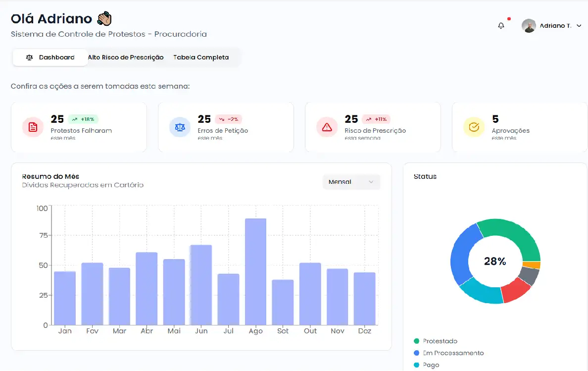The width and height of the screenshot is (588, 371).
Task: Toggle the Pago legend entry
Action: [426, 365]
